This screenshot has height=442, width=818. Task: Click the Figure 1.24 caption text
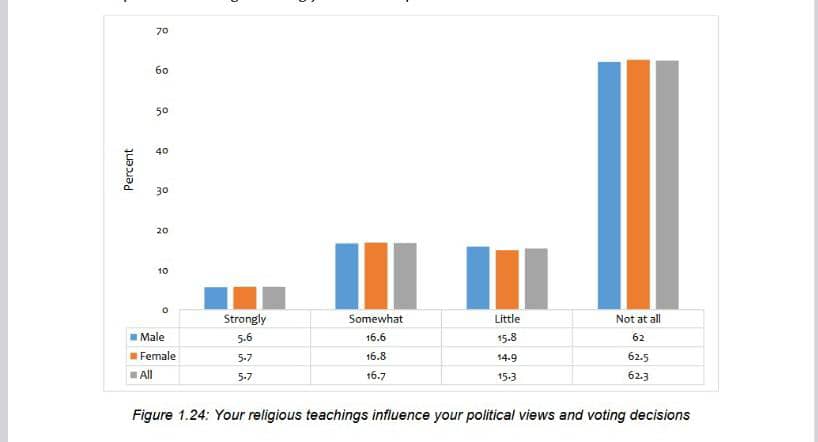tap(411, 415)
